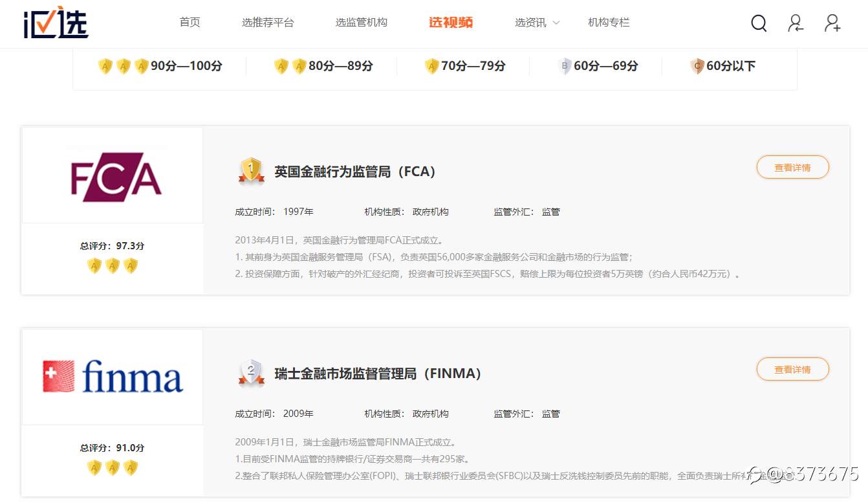Click the finma logo thumbnail

(x=113, y=377)
